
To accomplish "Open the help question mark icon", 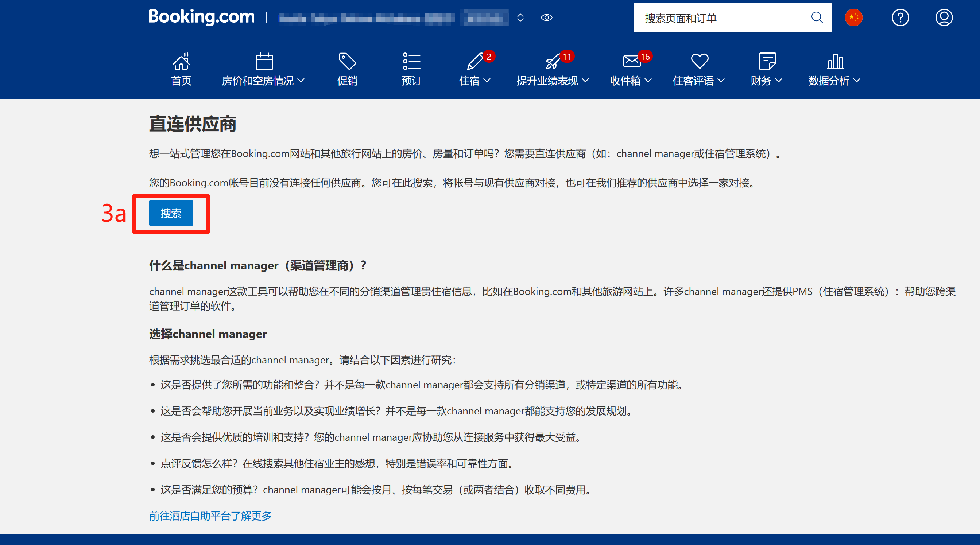I will (x=900, y=17).
